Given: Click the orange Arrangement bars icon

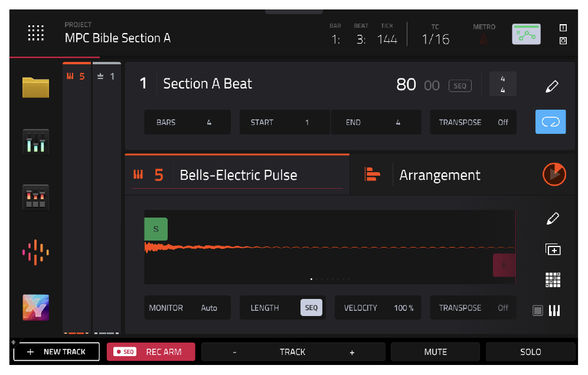Looking at the screenshot, I should coord(372,174).
